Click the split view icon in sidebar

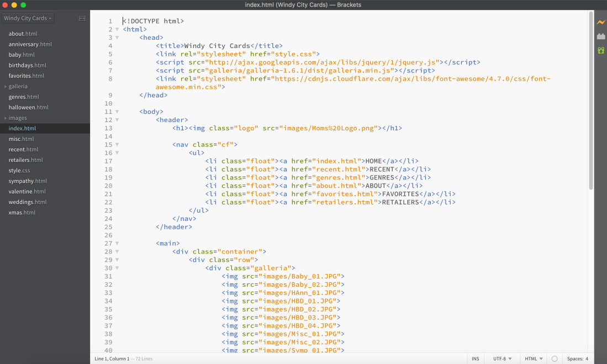point(82,18)
